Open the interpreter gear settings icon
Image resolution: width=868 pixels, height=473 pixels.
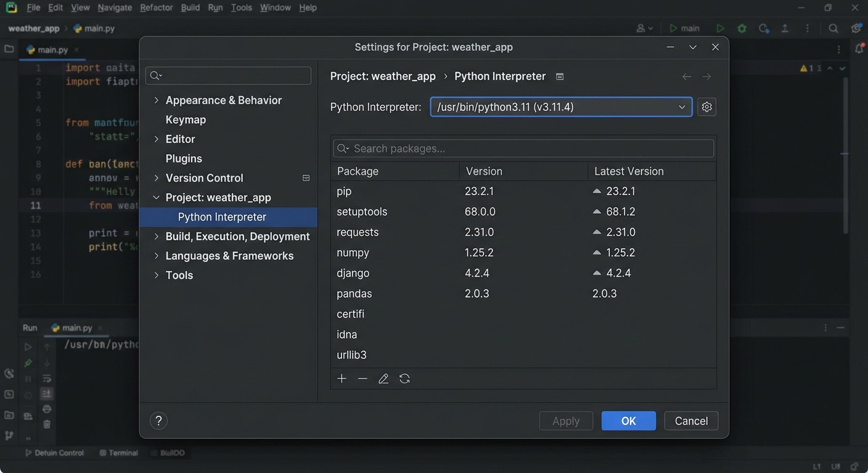pos(706,107)
